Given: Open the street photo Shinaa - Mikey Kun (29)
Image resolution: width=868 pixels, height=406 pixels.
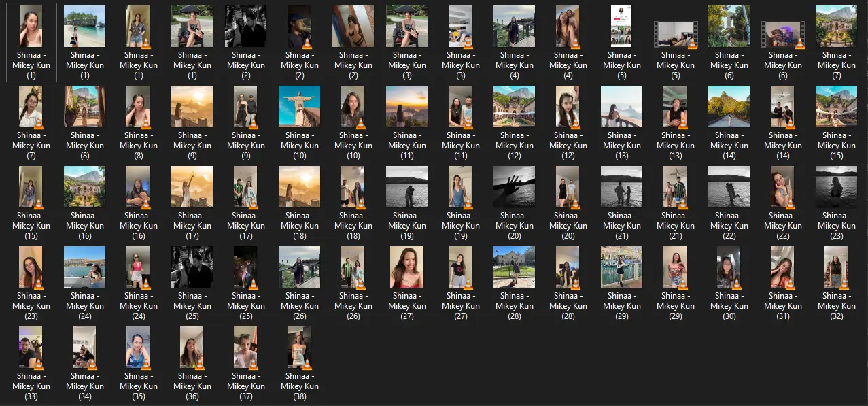Looking at the screenshot, I should pyautogui.click(x=622, y=267).
